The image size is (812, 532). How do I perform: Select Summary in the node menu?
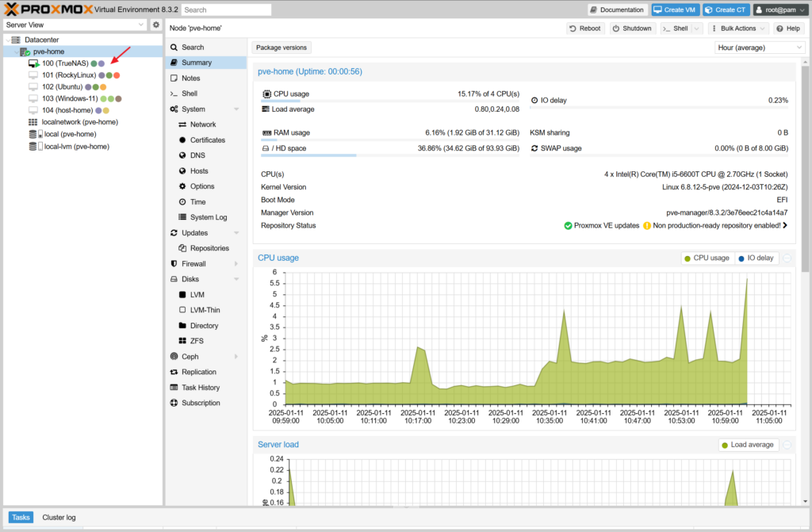pyautogui.click(x=196, y=63)
